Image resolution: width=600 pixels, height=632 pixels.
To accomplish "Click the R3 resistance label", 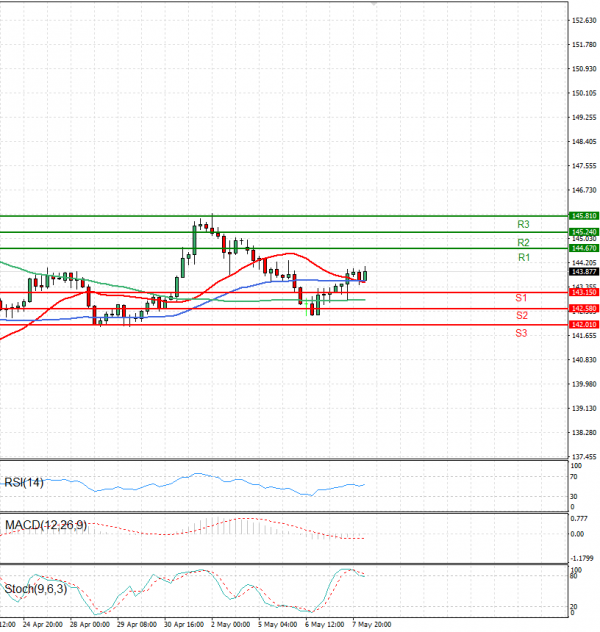I will point(523,224).
